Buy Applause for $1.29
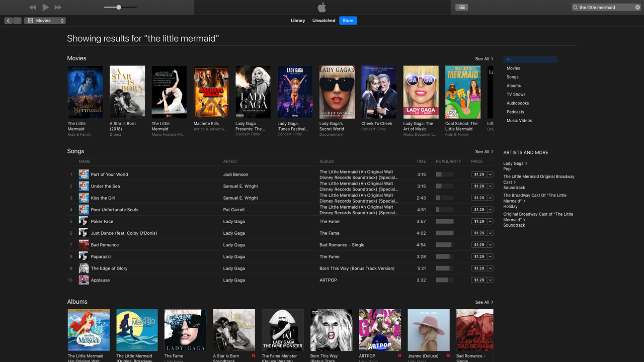This screenshot has width=644, height=362. [479, 280]
